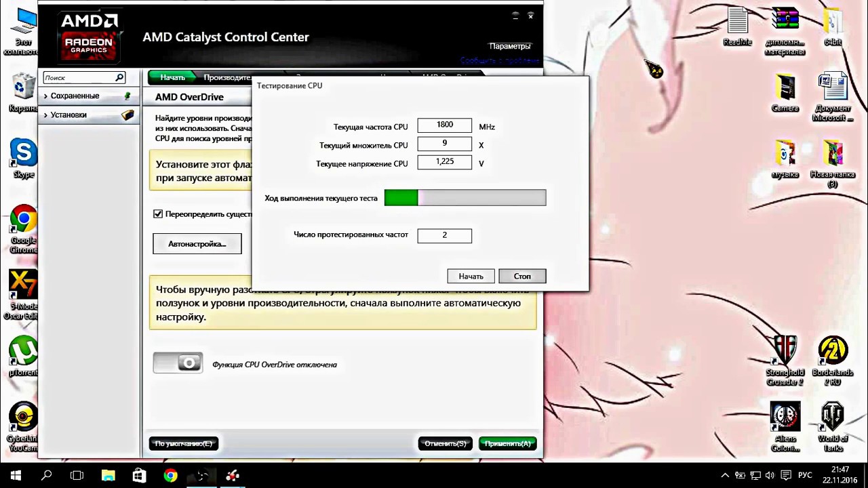
Task: Open the Windows Start menu
Action: [16, 475]
